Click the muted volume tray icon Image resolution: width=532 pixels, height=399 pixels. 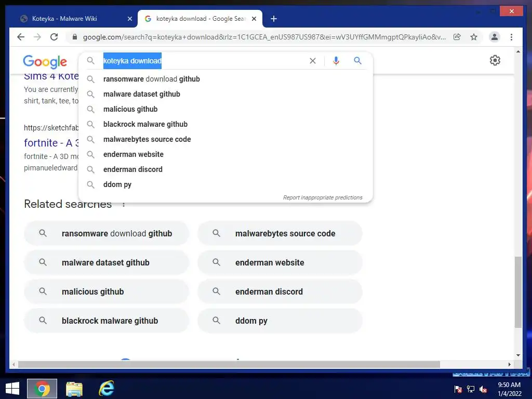tap(483, 389)
